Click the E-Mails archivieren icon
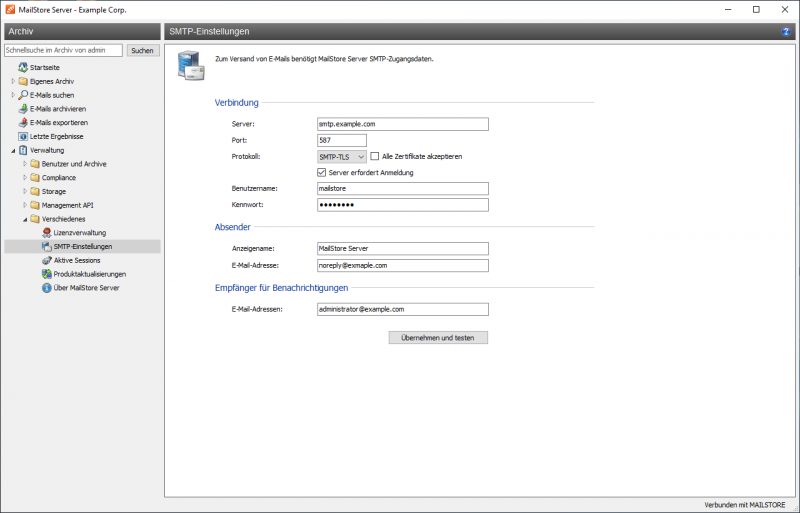Image resolution: width=800 pixels, height=513 pixels. [x=22, y=108]
